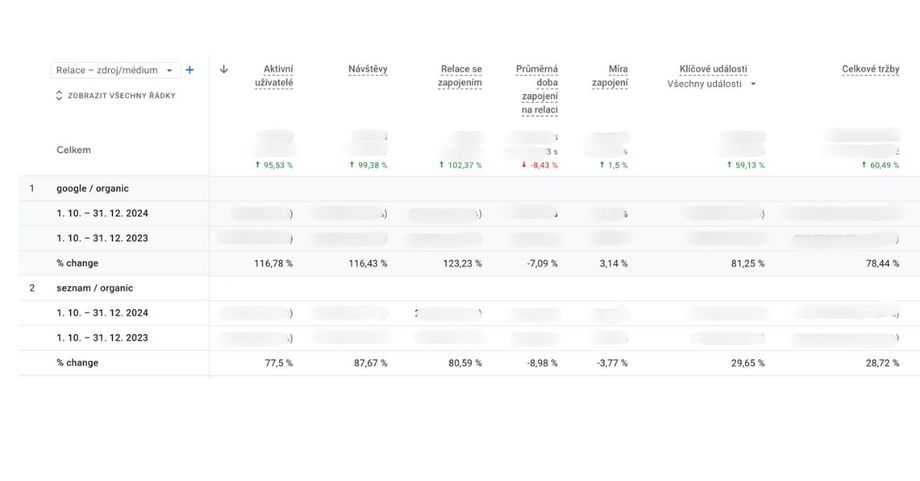Show all rows with "Zobrazit všechny řádky"
The width and height of the screenshot is (920, 481).
[x=115, y=95]
